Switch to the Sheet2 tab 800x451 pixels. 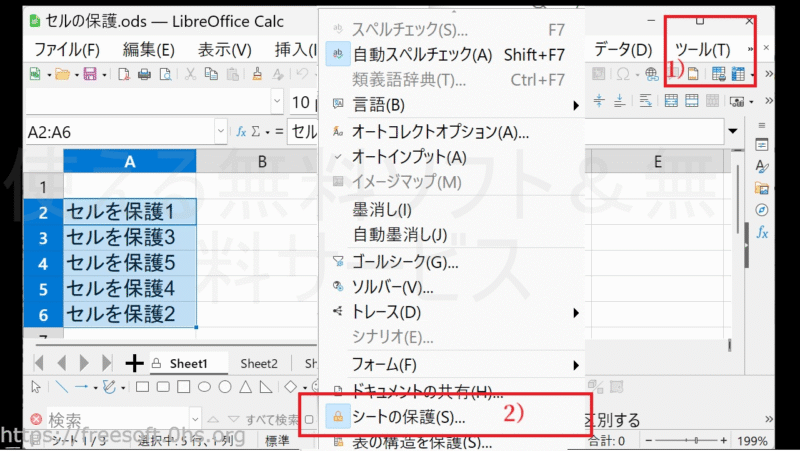259,363
